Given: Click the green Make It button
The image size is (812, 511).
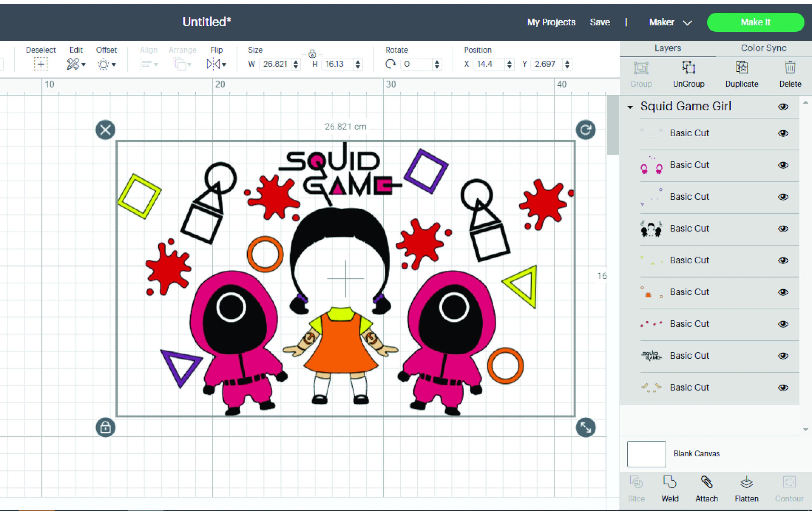Looking at the screenshot, I should [755, 22].
